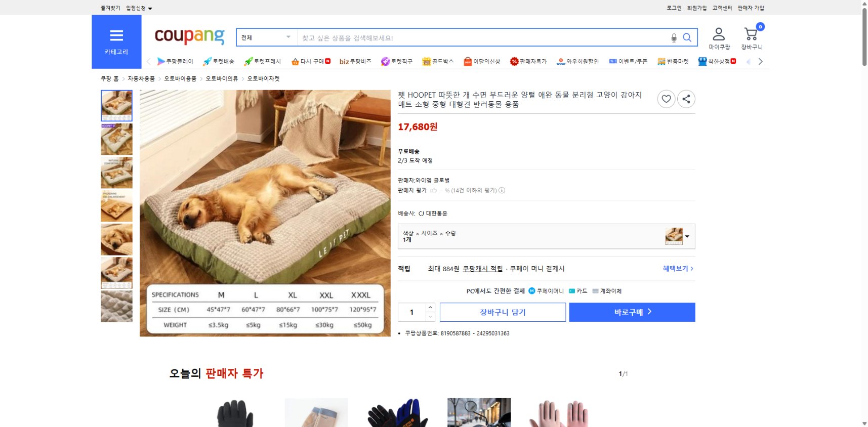Move shortcut bar to next items arrow
Viewport: 868px width, 427px height.
[x=760, y=61]
